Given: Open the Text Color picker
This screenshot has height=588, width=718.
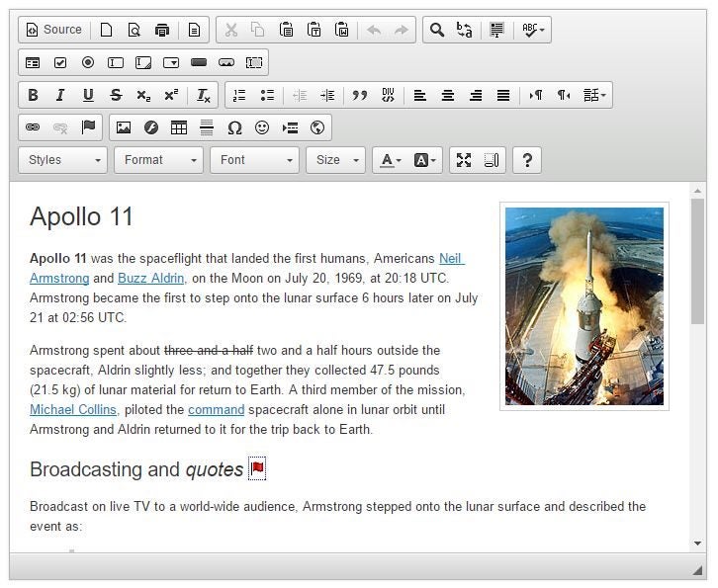Looking at the screenshot, I should (391, 160).
